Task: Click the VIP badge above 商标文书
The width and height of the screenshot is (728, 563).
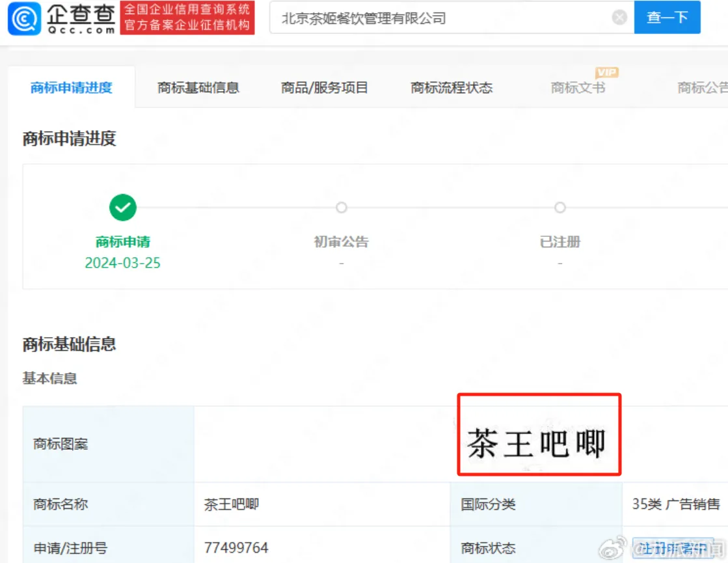Action: [606, 72]
